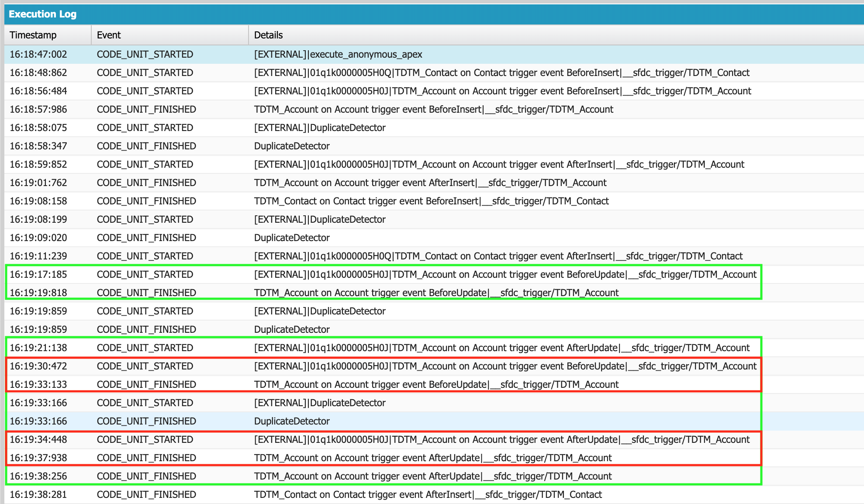Sort the log by the Details column

coord(268,35)
